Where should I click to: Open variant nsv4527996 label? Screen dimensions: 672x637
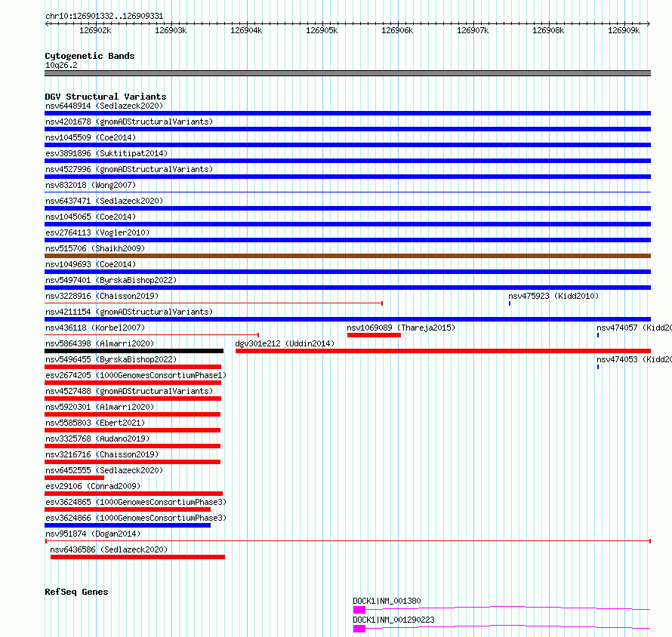tap(129, 169)
